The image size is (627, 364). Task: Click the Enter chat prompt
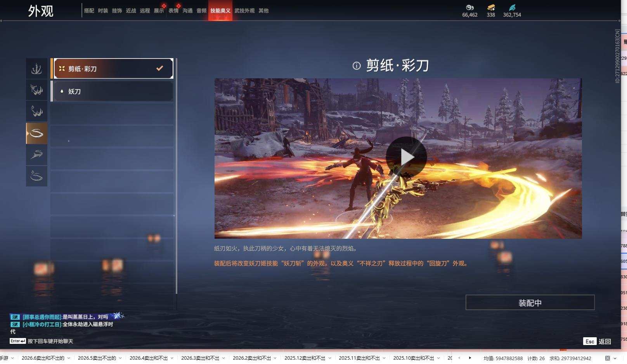point(42,341)
